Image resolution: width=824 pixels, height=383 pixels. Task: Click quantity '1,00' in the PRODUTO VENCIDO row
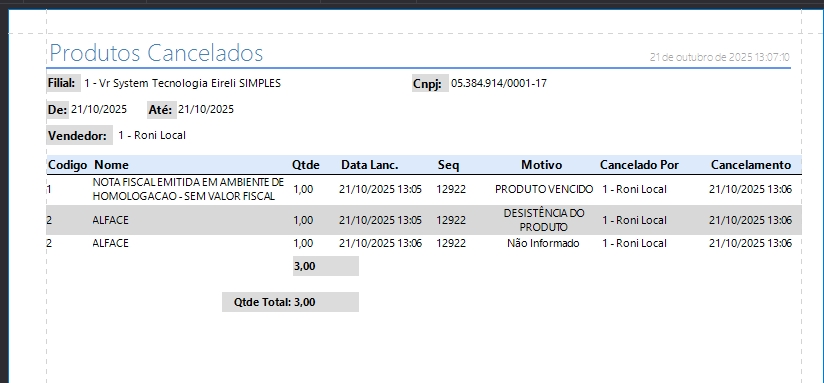[303, 189]
